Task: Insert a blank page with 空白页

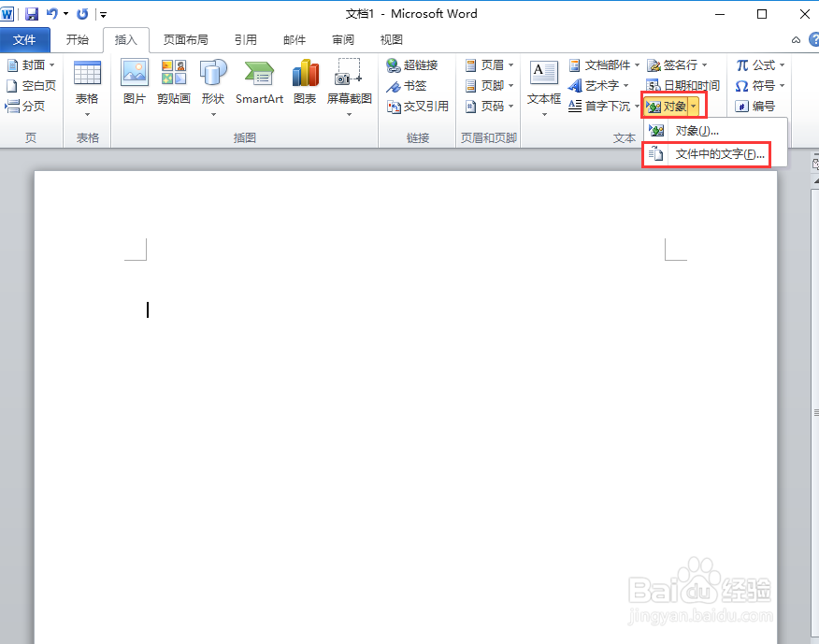Action: click(x=31, y=86)
